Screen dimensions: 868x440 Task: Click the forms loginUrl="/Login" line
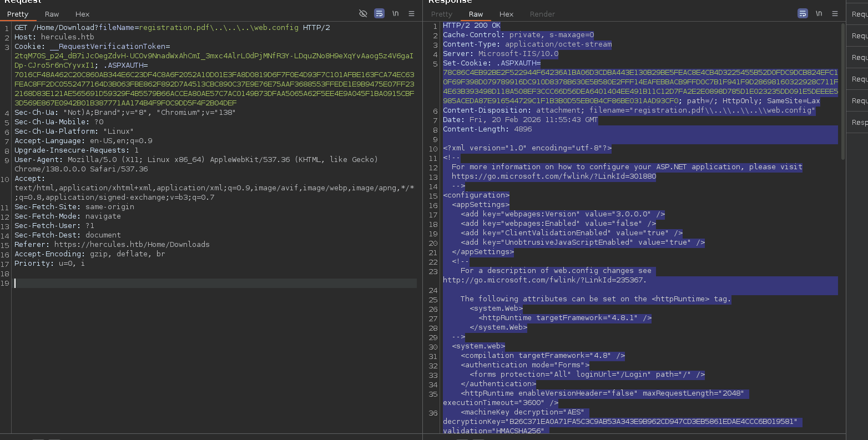coord(587,374)
